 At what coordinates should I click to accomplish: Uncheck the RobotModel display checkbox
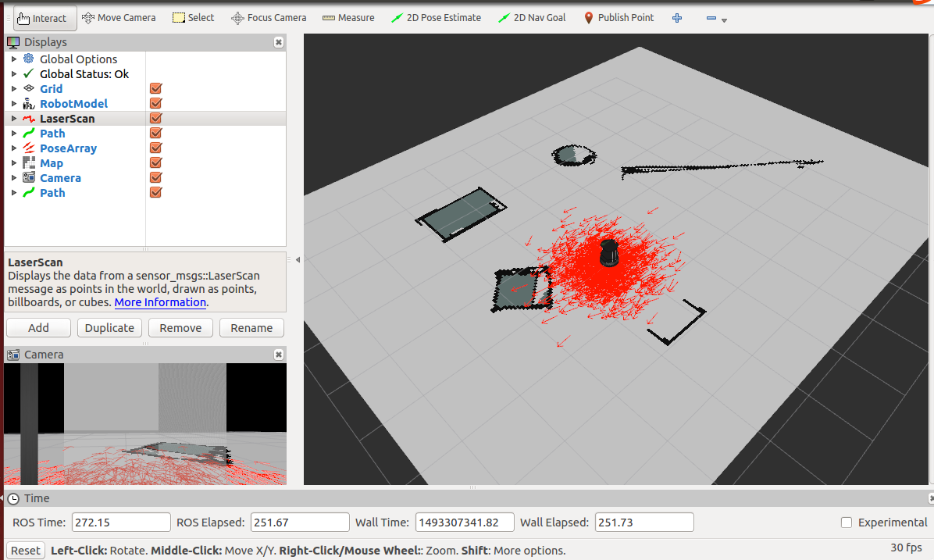coord(156,103)
